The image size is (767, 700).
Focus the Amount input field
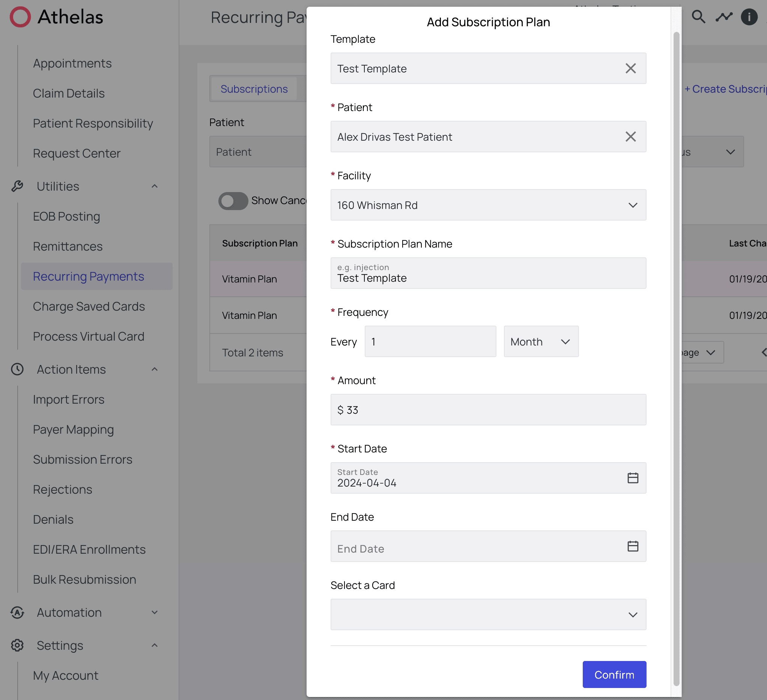(488, 410)
